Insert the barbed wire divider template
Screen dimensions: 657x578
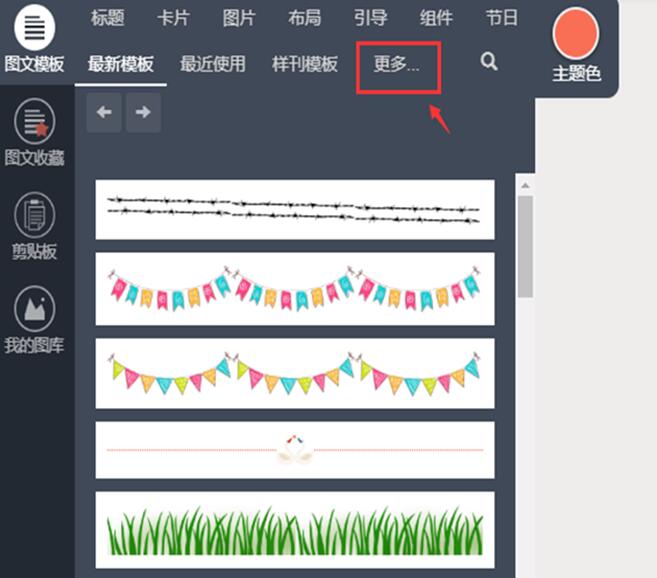[x=295, y=210]
